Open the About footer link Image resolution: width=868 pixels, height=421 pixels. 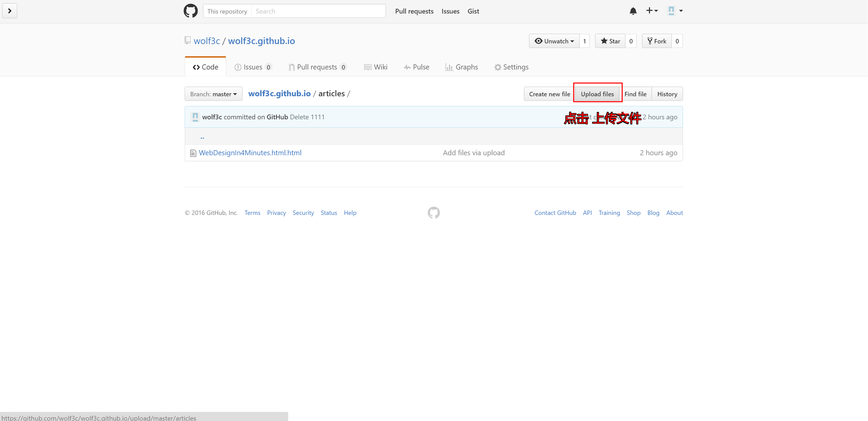674,213
